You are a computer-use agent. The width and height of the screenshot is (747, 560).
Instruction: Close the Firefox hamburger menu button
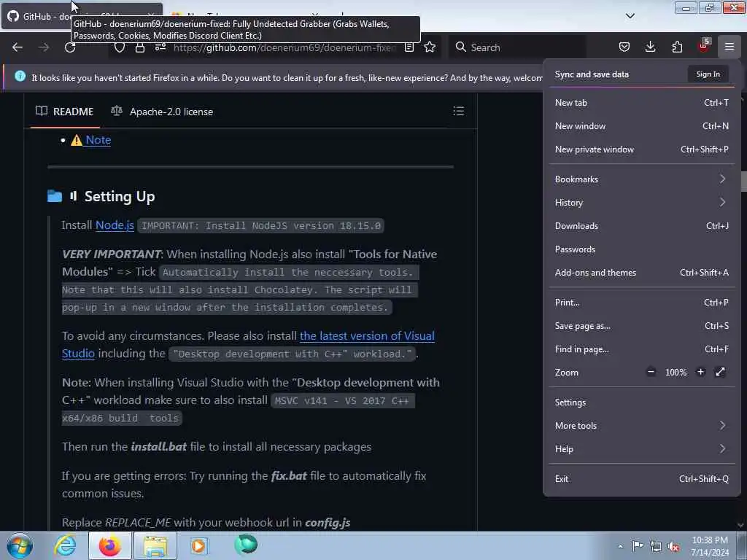coord(729,47)
